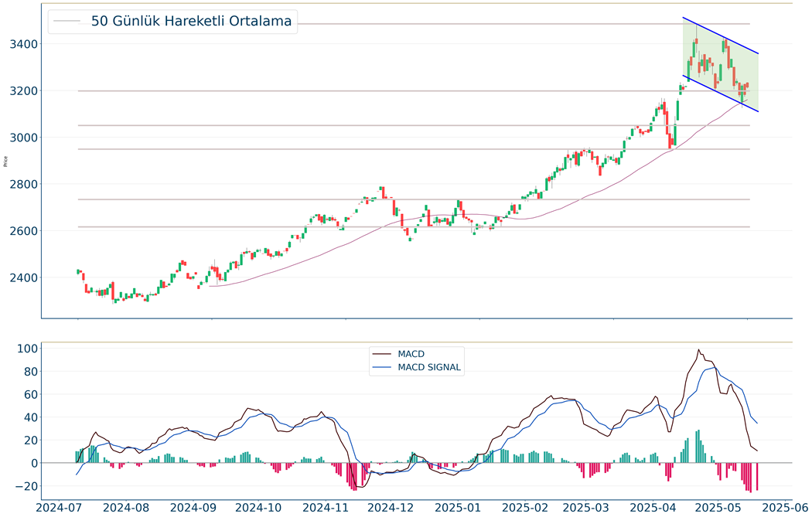The width and height of the screenshot is (812, 517).
Task: Click the MACD peak near value 100
Action: click(x=698, y=350)
